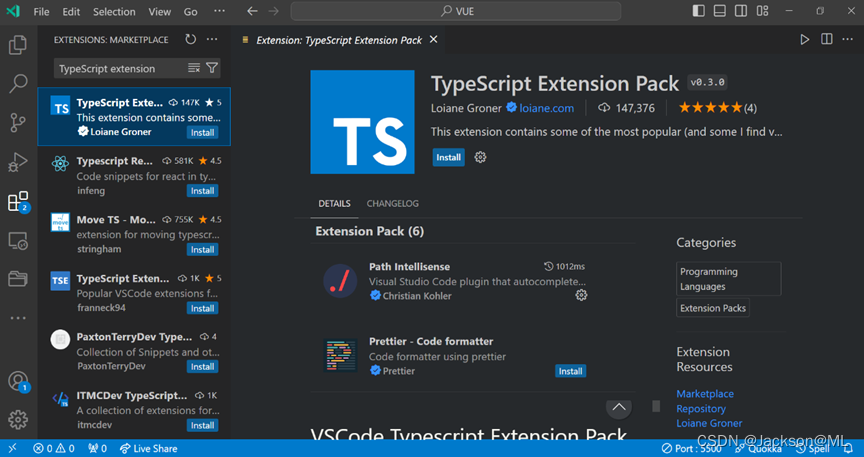Click the large TS extension logo
Viewport: 864px width, 457px height.
[363, 122]
